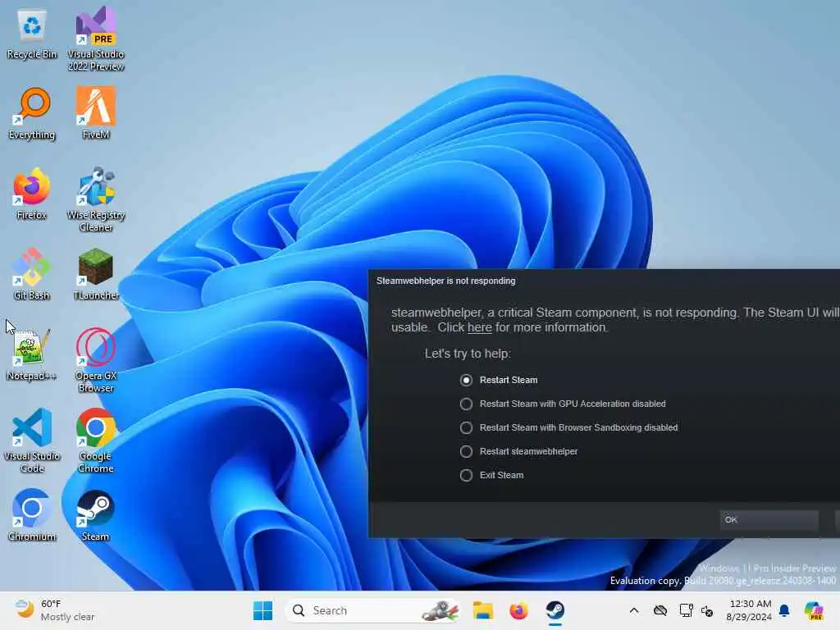
Task: Click the Steamwebhelper is not responding title bar
Action: [604, 281]
